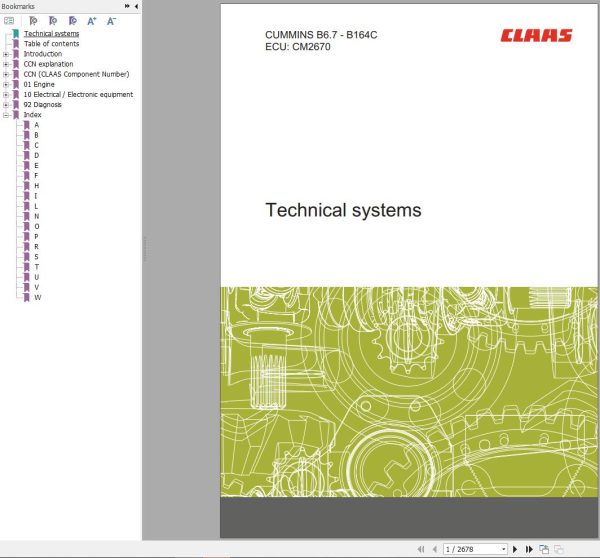600x558 pixels.
Task: Open bookmark options menu icon
Action: 9,21
